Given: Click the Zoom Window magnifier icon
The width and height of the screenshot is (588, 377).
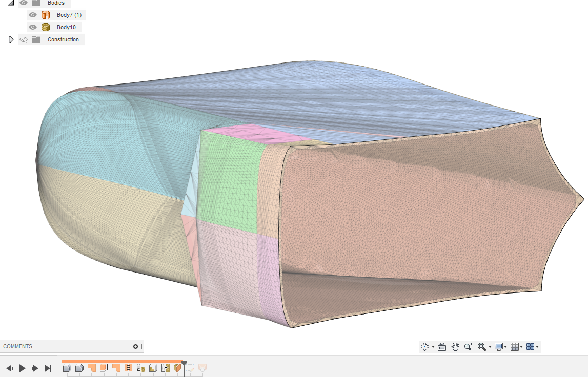Looking at the screenshot, I should pos(482,347).
